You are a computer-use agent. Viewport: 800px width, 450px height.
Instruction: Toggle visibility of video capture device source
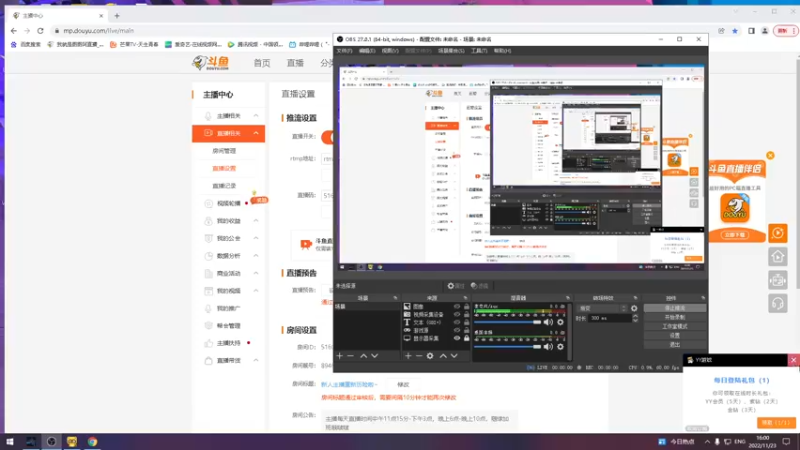tap(457, 314)
